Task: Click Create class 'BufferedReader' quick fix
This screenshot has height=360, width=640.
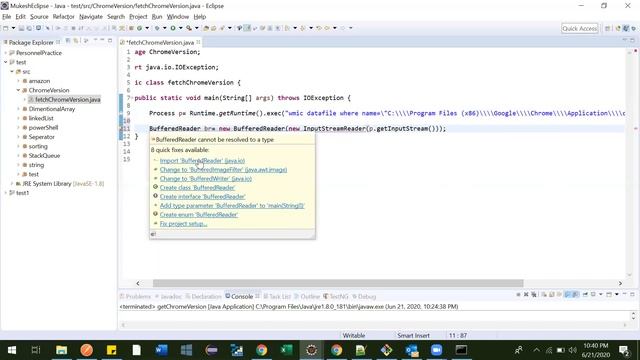Action: pos(197,188)
